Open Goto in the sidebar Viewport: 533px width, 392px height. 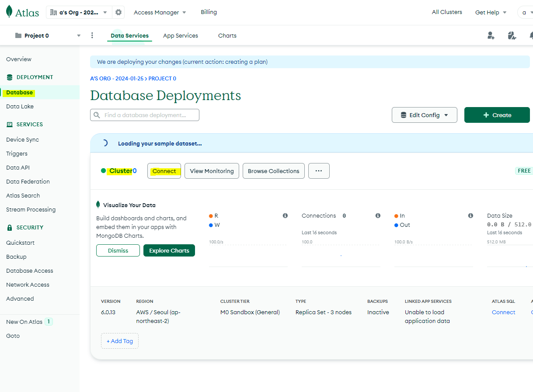13,336
